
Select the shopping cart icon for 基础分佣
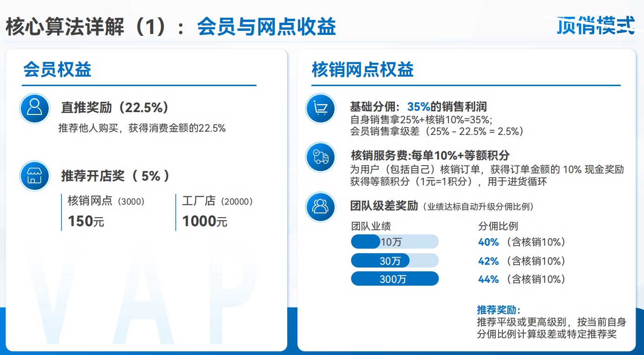coord(321,108)
